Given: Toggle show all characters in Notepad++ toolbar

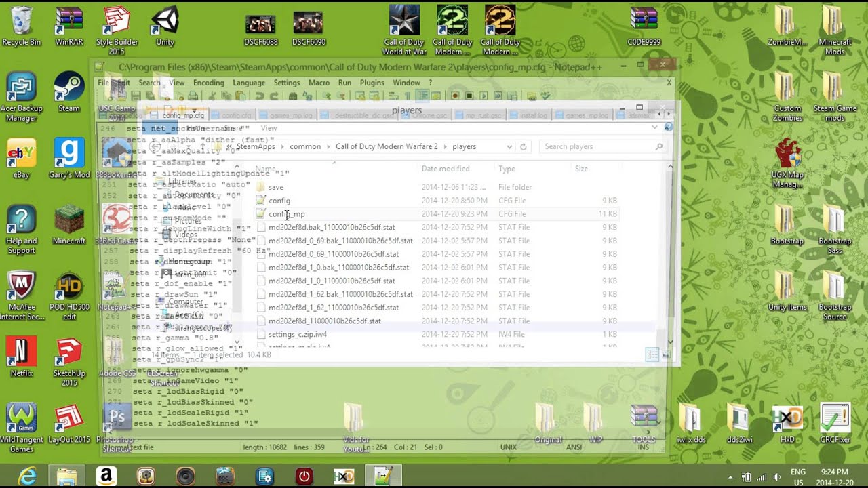Looking at the screenshot, I should coord(408,96).
